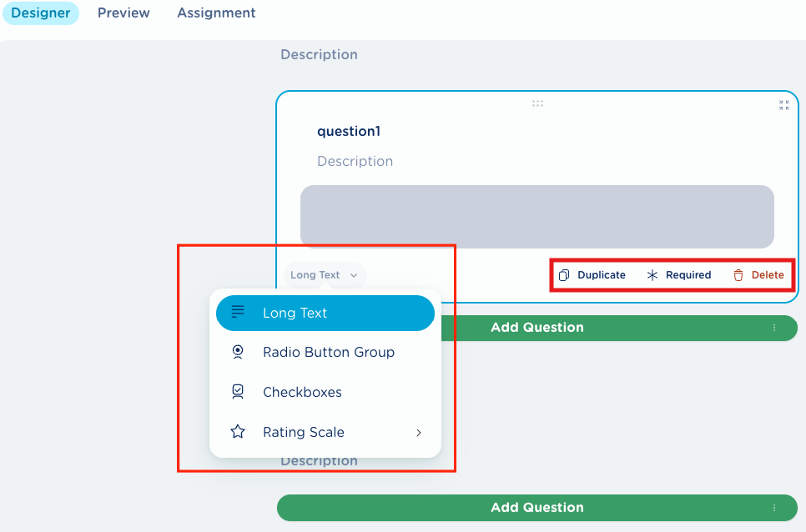
Task: Click the Required asterisk icon
Action: point(652,275)
